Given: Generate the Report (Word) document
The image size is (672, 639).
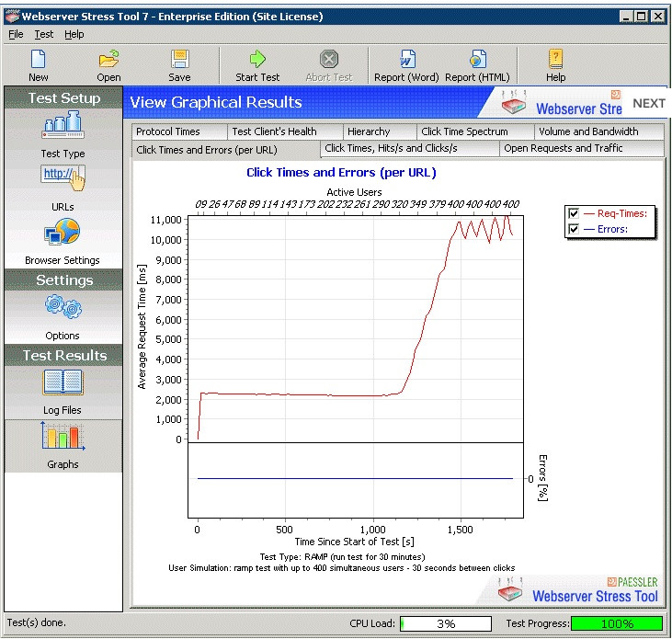Looking at the screenshot, I should (x=406, y=60).
